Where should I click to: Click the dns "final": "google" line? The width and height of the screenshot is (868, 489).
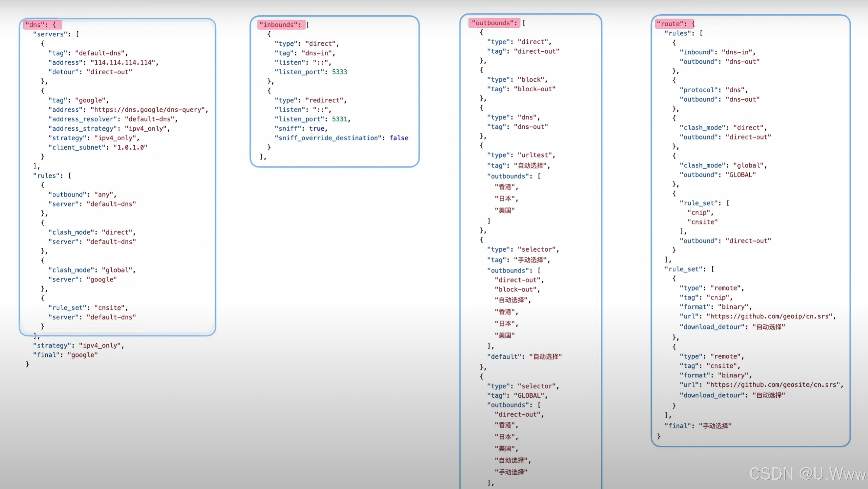[x=65, y=355]
